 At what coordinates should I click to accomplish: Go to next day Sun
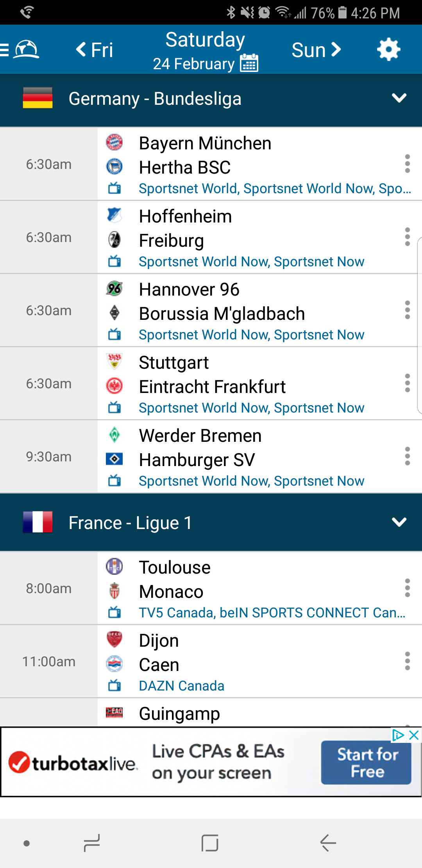tap(316, 50)
